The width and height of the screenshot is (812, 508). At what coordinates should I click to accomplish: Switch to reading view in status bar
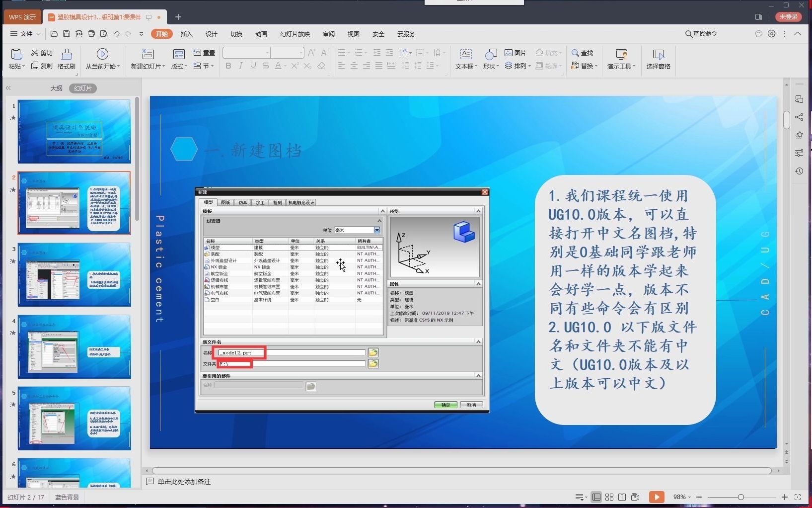622,497
